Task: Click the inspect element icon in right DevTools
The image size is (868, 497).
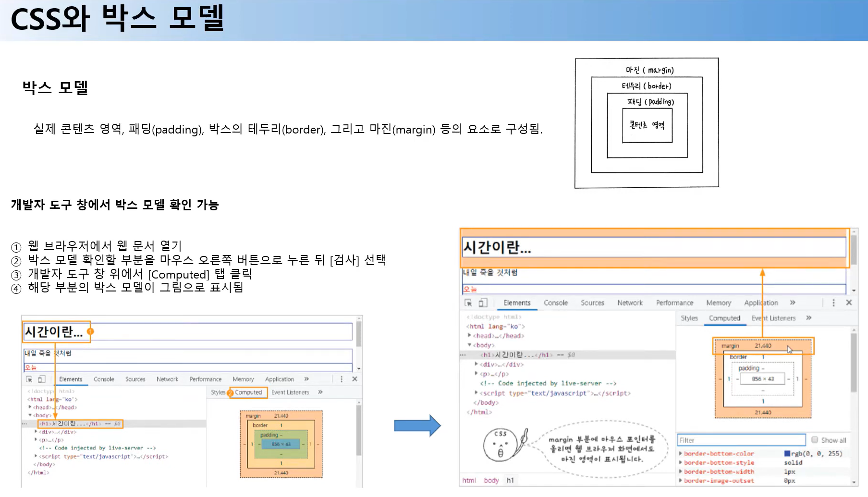Action: tap(468, 303)
